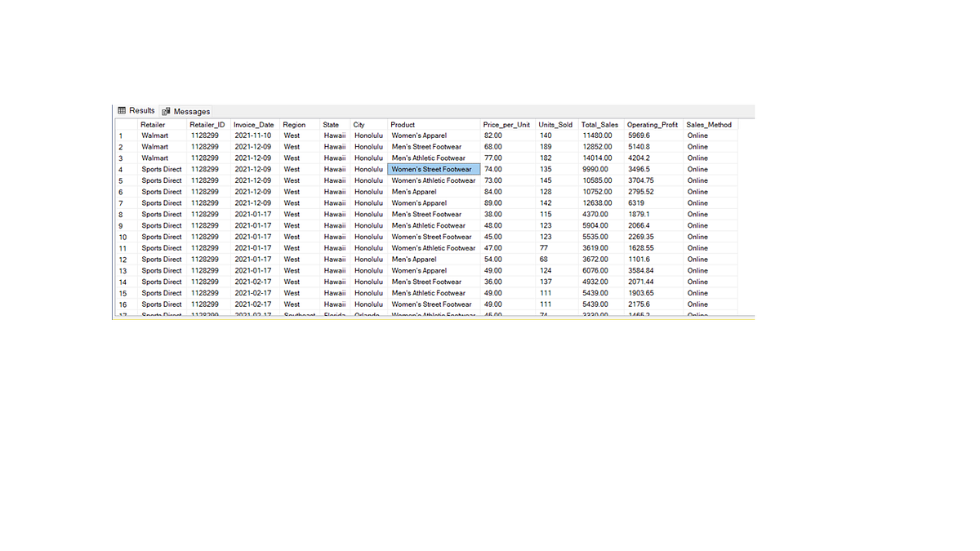Click the Units_Sold column header
Screen dimensions: 980x551
555,124
